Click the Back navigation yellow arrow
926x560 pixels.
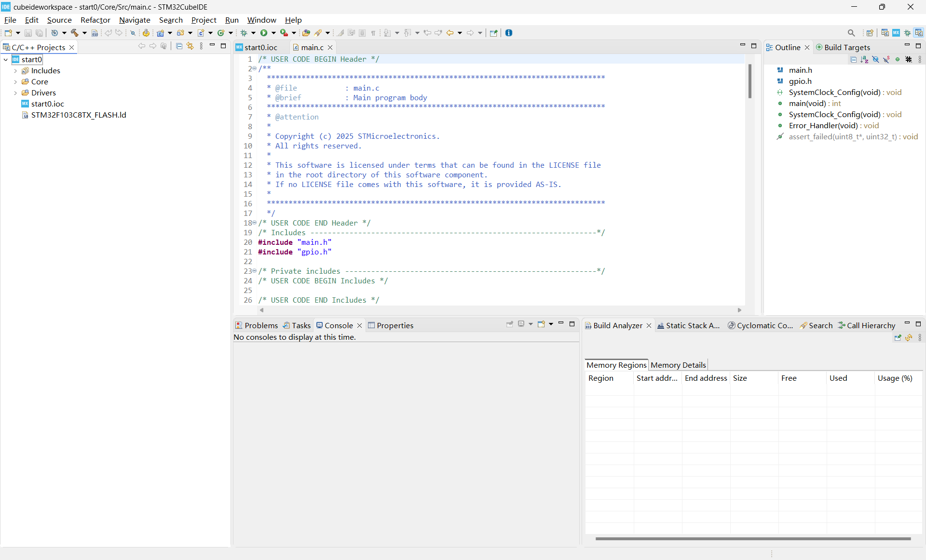(x=450, y=33)
